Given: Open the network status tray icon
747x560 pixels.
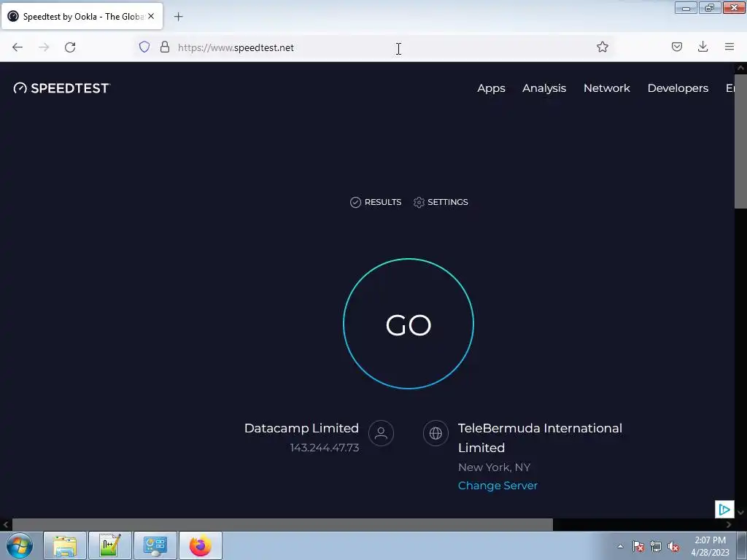Looking at the screenshot, I should coord(656,546).
